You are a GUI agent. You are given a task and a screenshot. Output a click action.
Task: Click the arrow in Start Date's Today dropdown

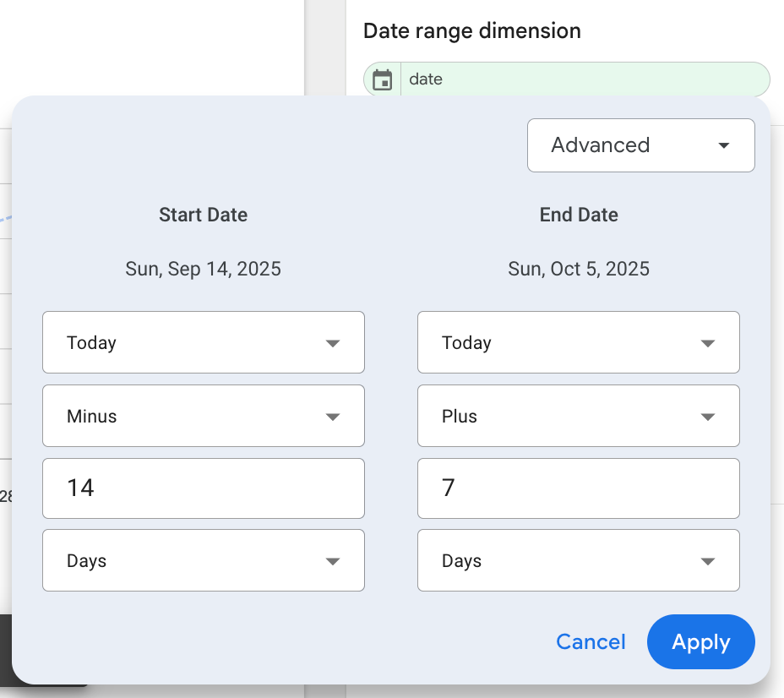333,343
